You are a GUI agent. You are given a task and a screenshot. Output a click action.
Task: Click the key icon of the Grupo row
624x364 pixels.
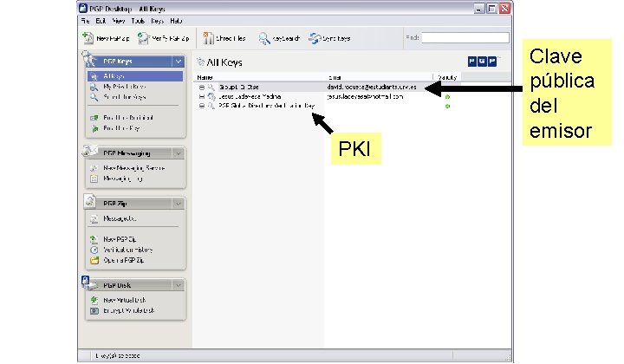[x=211, y=87]
